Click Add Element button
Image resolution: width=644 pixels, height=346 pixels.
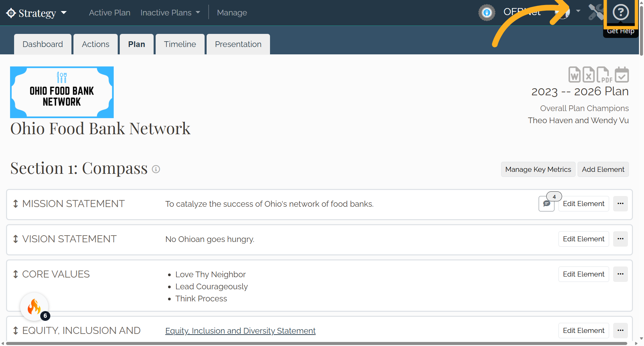(x=603, y=169)
